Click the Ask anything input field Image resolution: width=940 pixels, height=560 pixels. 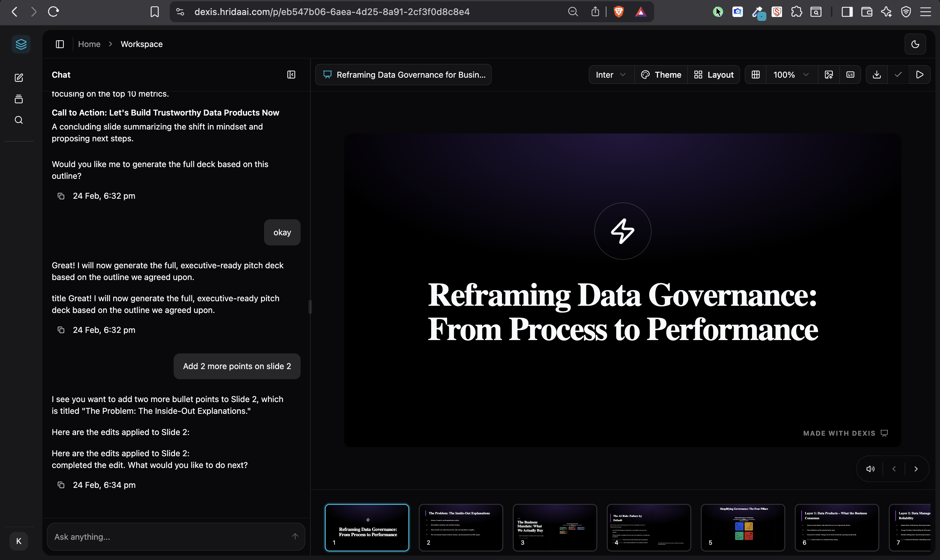click(170, 537)
